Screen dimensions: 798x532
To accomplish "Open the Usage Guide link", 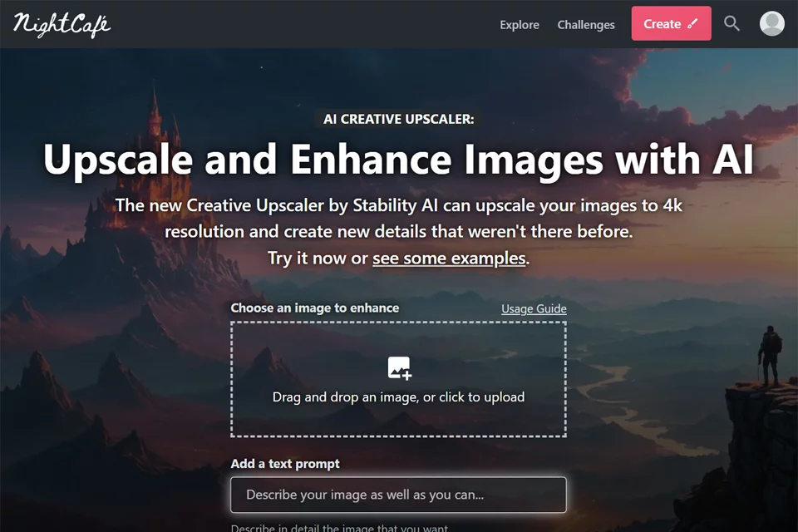I will [534, 308].
